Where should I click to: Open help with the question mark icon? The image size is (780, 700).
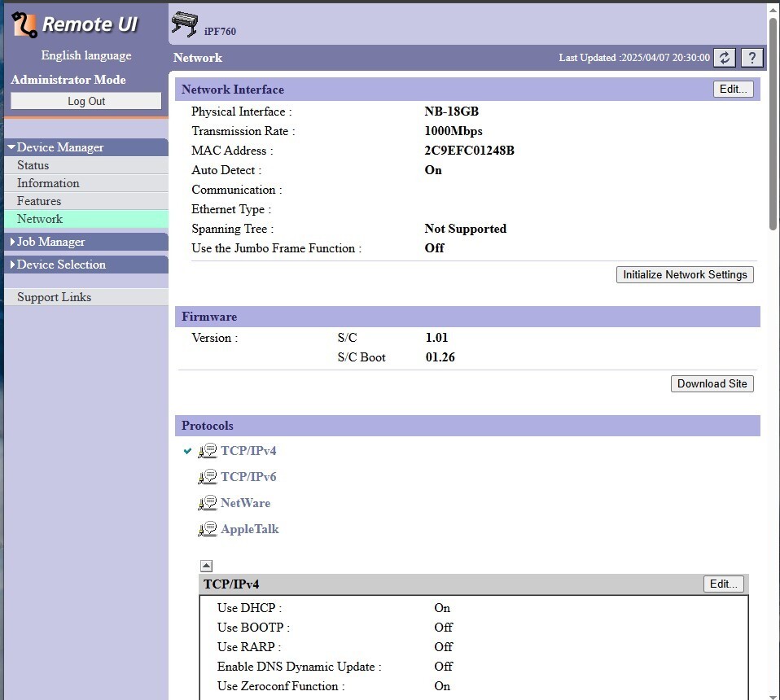coord(752,58)
